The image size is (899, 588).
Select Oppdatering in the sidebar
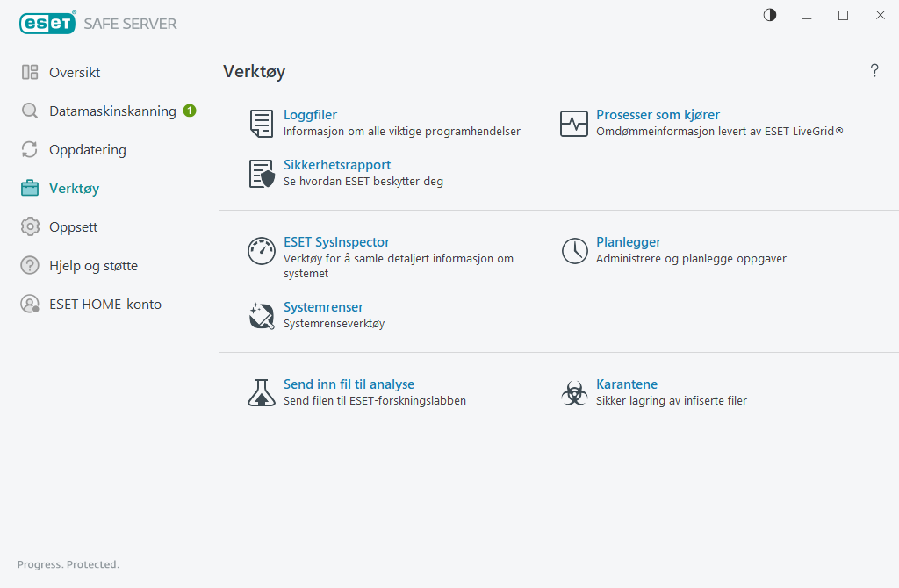click(87, 150)
